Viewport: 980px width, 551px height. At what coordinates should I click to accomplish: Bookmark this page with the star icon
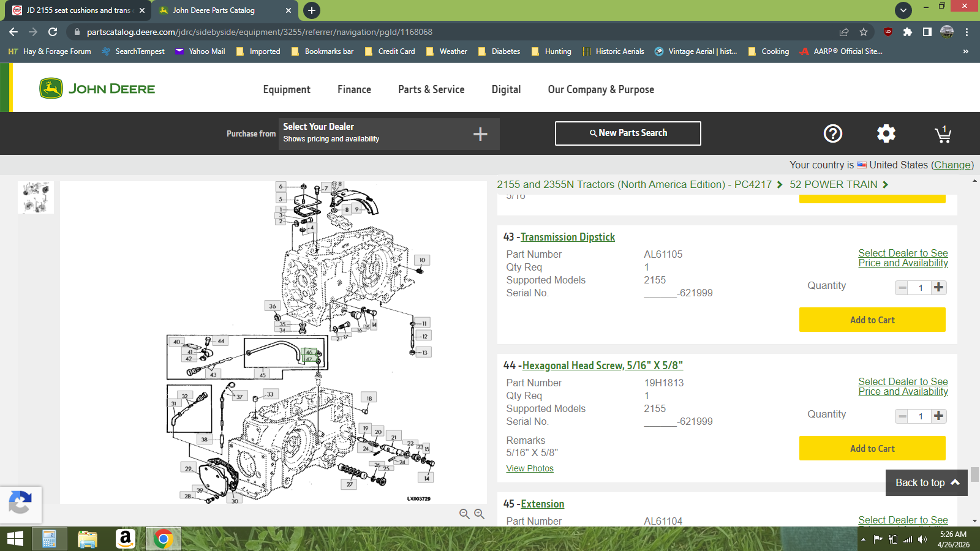click(864, 32)
